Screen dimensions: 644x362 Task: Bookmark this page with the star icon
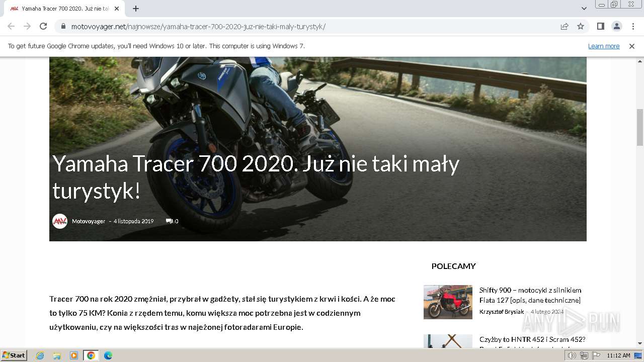[581, 26]
